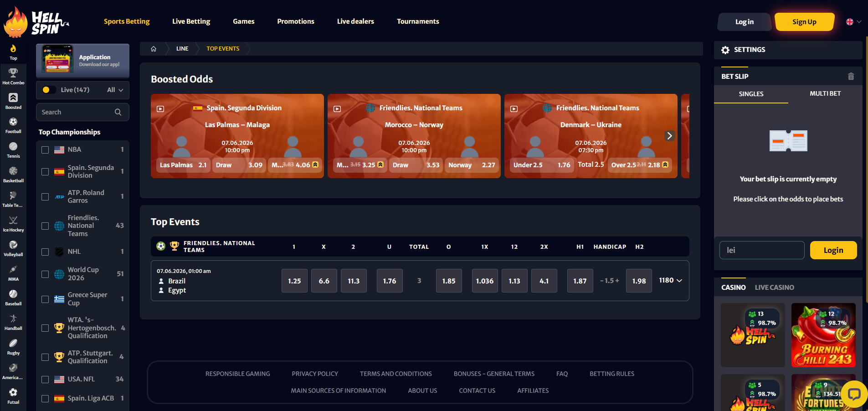
Task: Open the live chat bubble
Action: tap(854, 394)
